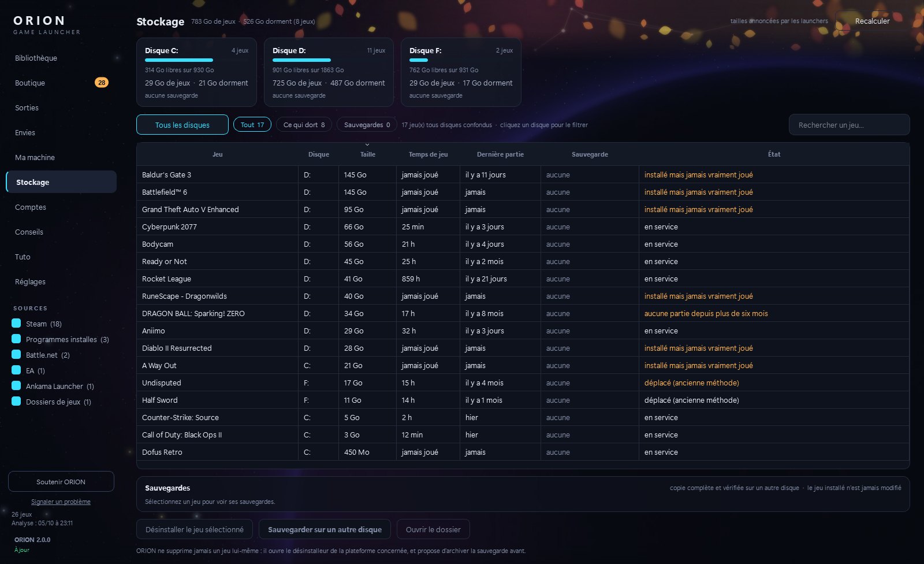924x564 pixels.
Task: Open the Conseils page
Action: (x=61, y=232)
